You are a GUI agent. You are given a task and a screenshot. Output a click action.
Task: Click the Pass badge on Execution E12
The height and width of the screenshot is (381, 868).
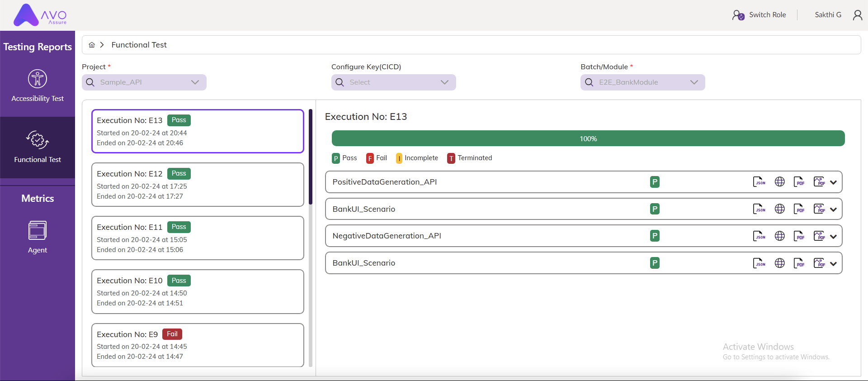tap(179, 174)
